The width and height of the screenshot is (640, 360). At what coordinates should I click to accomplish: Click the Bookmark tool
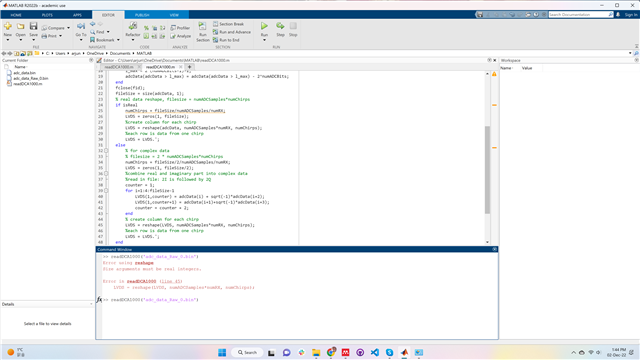click(x=102, y=40)
